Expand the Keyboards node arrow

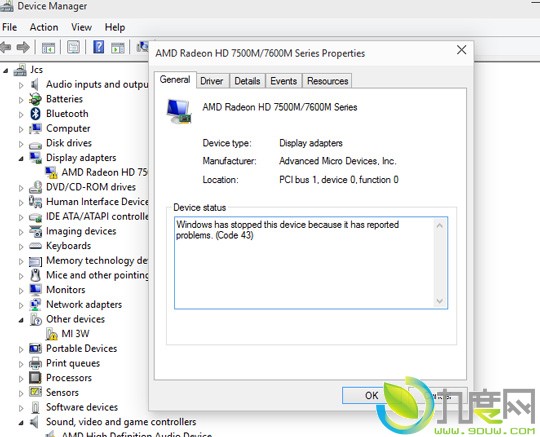21,247
